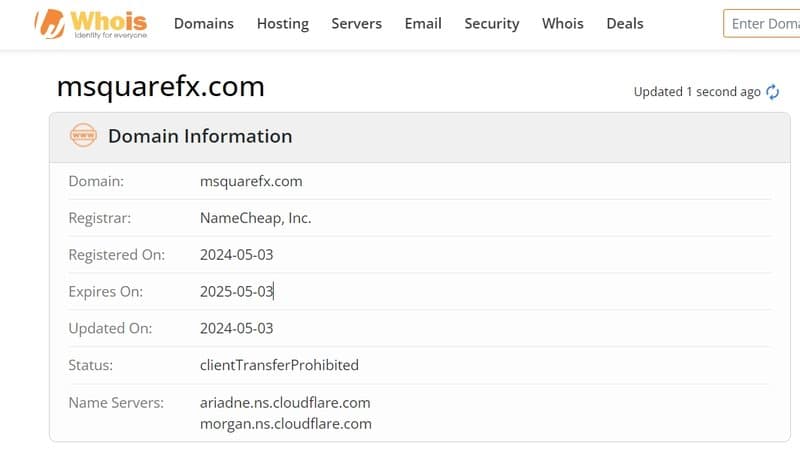Click the NameCheap, Inc. registrar value
This screenshot has width=800, height=452.
pos(256,218)
